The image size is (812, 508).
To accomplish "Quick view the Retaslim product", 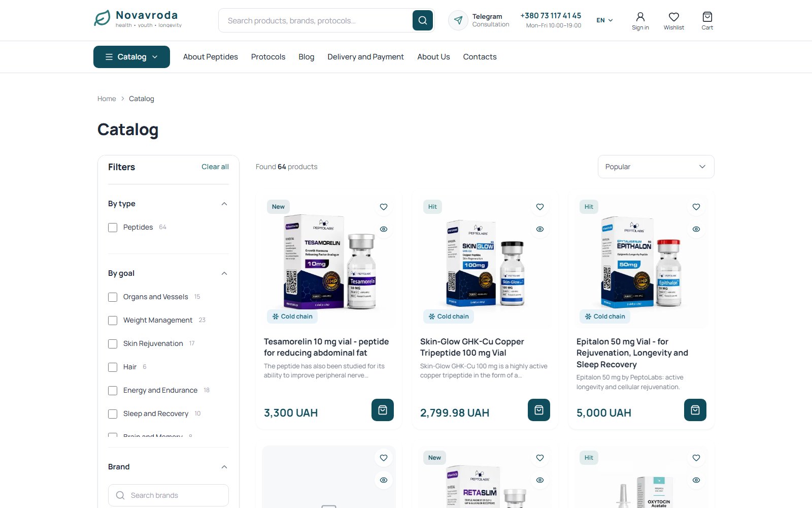I will 540,480.
